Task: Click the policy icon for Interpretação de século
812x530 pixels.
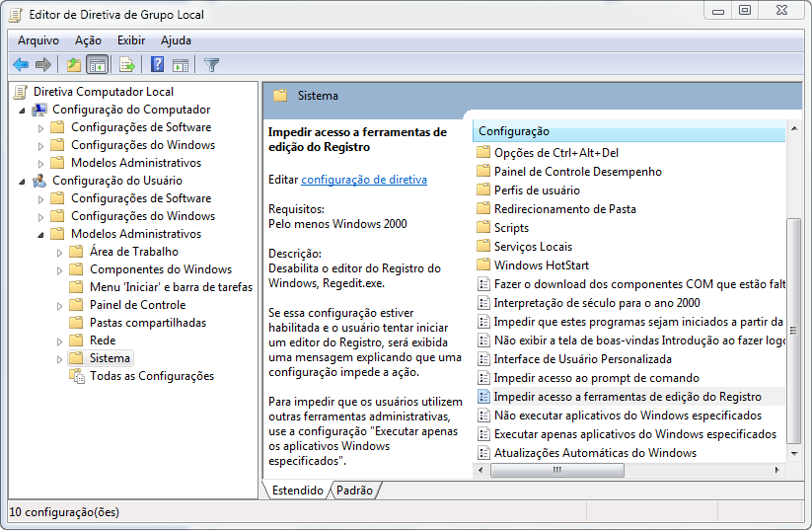Action: coord(483,303)
